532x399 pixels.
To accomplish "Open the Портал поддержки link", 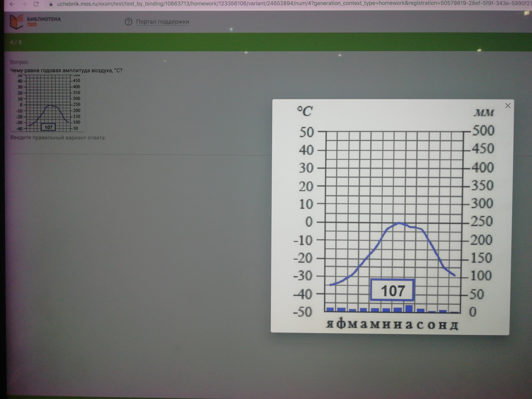I will 163,22.
